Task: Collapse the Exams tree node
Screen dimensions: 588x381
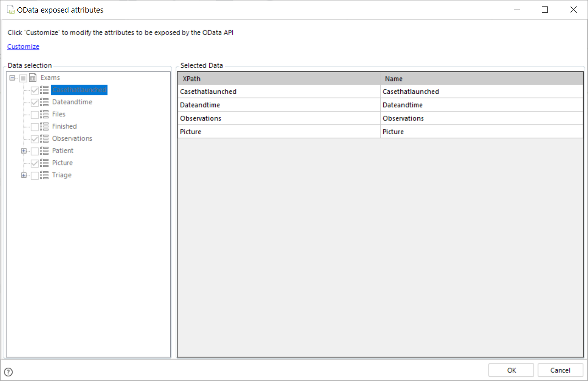Action: coord(12,78)
